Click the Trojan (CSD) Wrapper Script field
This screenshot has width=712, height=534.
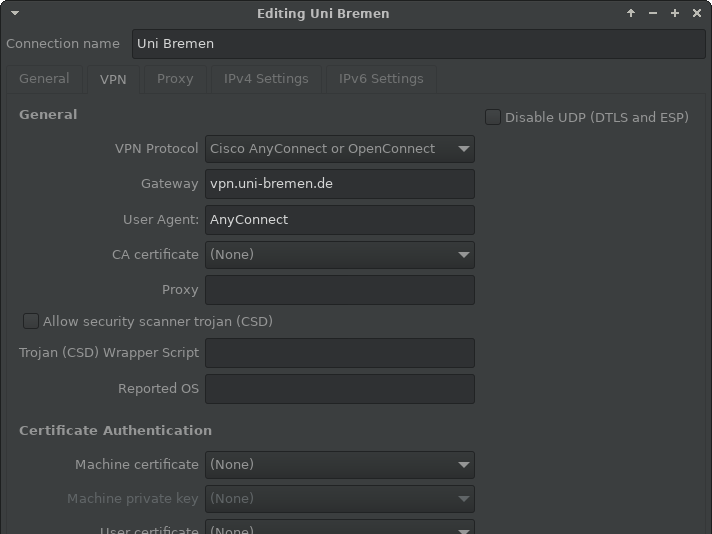tap(339, 353)
